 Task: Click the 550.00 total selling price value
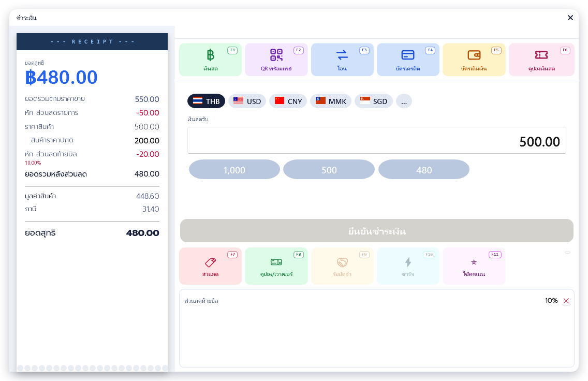pyautogui.click(x=147, y=99)
